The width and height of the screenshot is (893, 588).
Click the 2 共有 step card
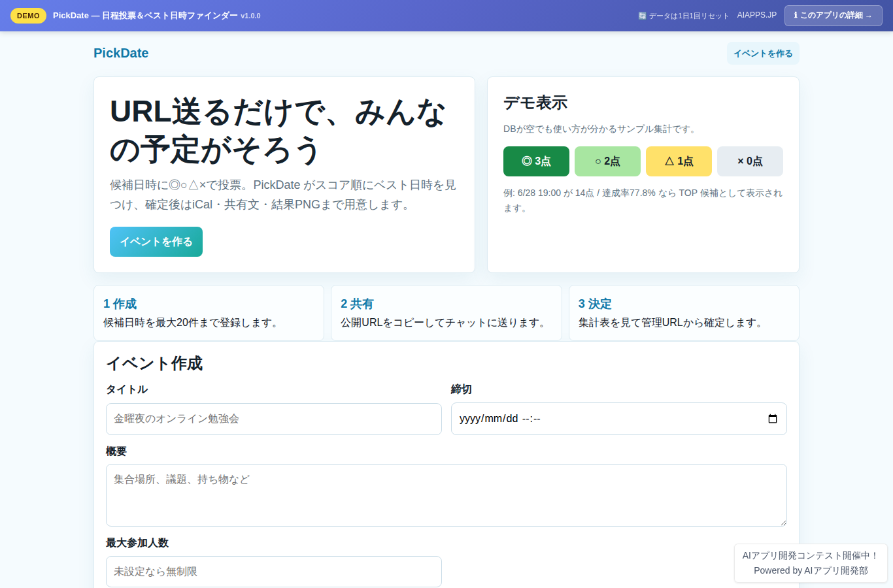[446, 313]
